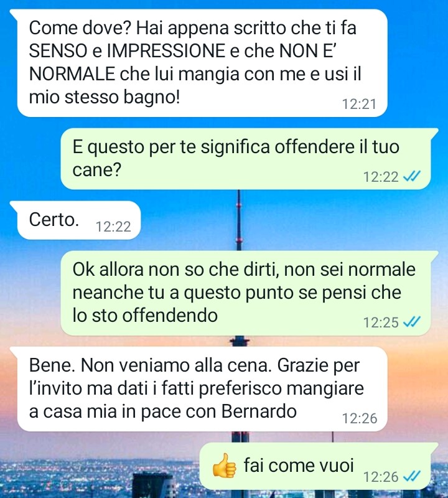Tap 'mio stesso bagno!' text line
448x498 pixels.
pyautogui.click(x=105, y=97)
